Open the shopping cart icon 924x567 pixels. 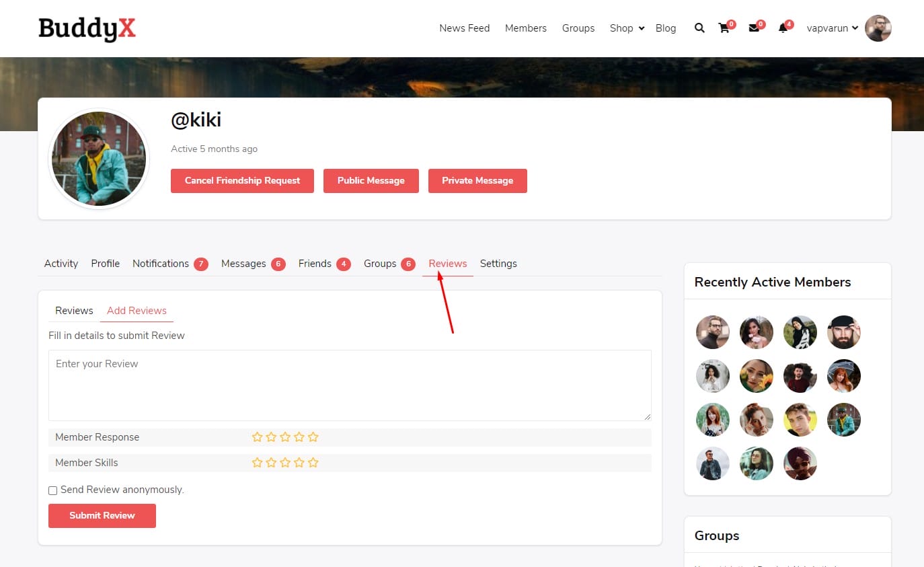[724, 28]
